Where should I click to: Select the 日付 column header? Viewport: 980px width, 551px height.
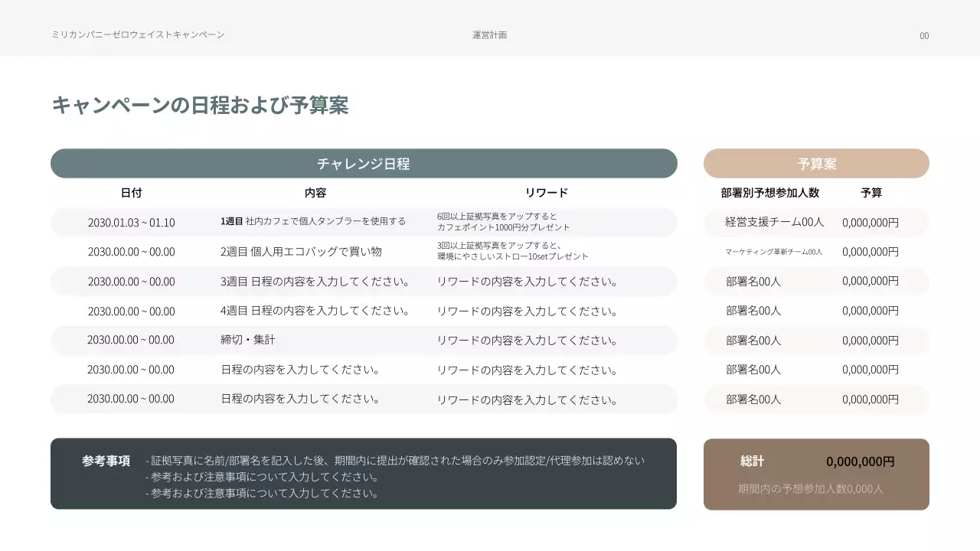point(132,193)
